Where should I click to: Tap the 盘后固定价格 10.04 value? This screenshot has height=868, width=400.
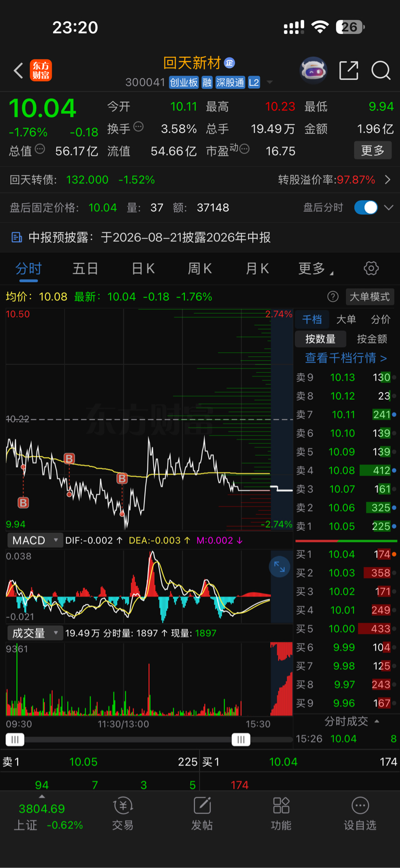(103, 207)
